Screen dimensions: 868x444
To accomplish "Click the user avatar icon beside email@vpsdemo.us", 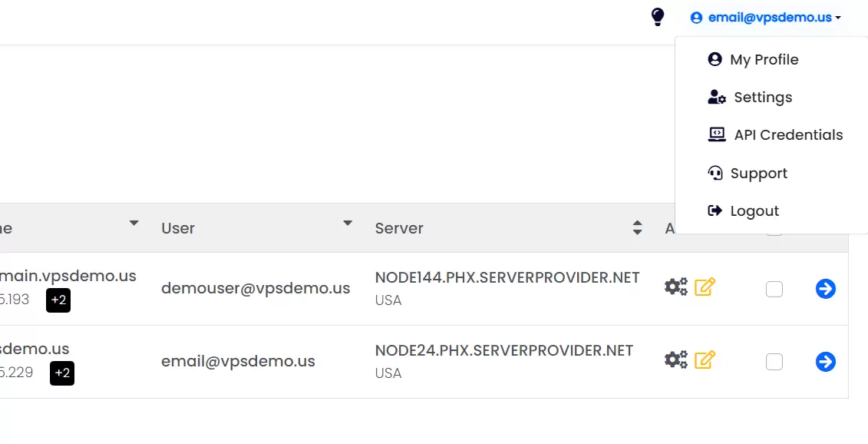I will point(696,18).
